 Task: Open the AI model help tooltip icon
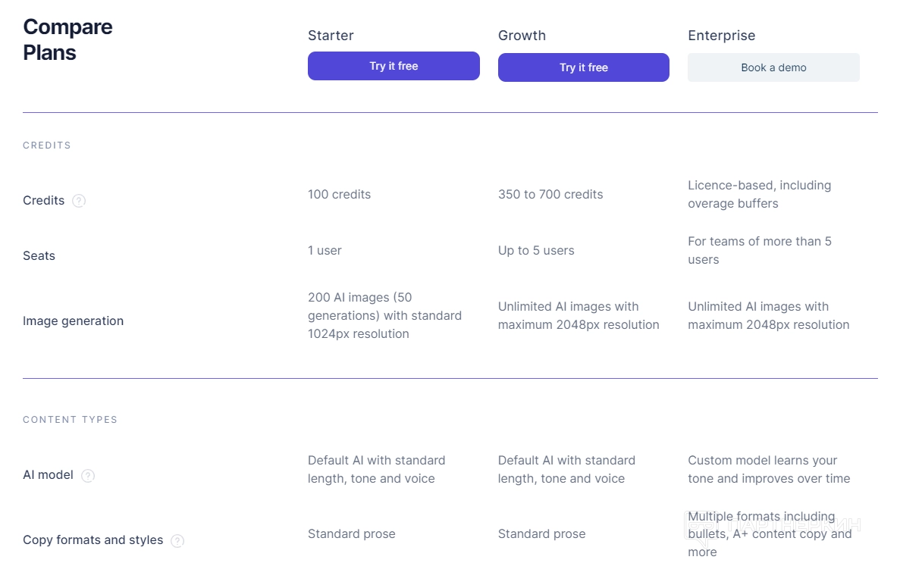pyautogui.click(x=88, y=476)
